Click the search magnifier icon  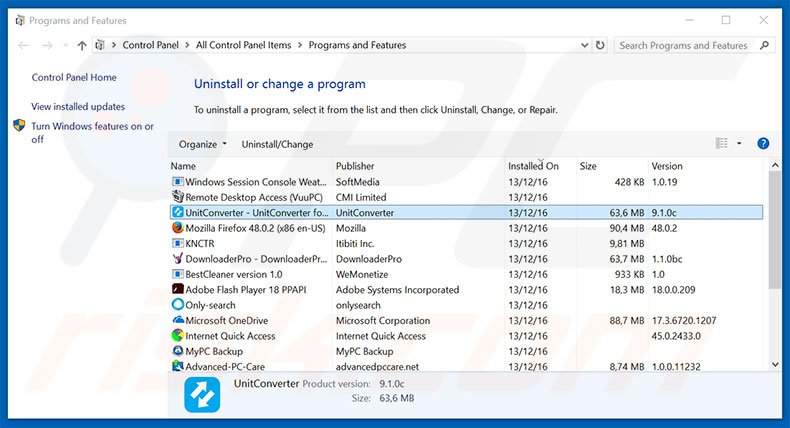click(x=764, y=45)
